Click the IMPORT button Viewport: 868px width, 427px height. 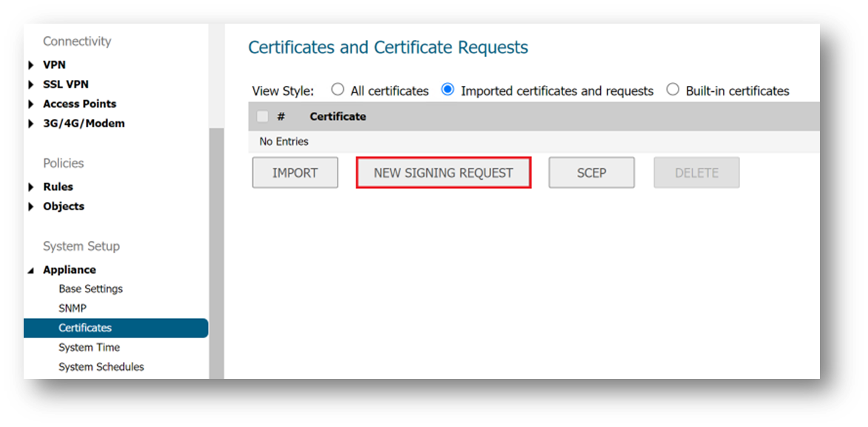295,172
